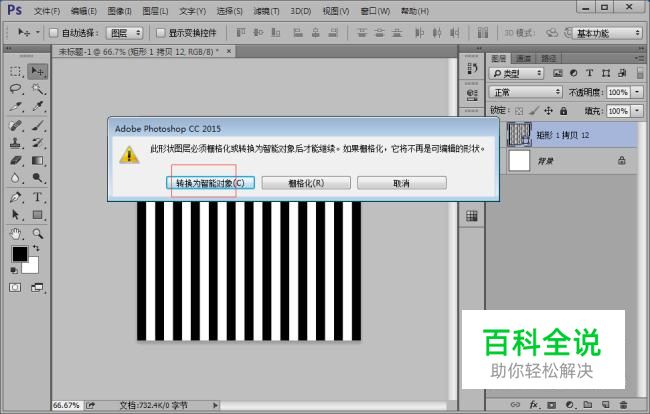Image resolution: width=650 pixels, height=414 pixels.
Task: Select the History Brush tool
Action: pyautogui.click(x=37, y=143)
